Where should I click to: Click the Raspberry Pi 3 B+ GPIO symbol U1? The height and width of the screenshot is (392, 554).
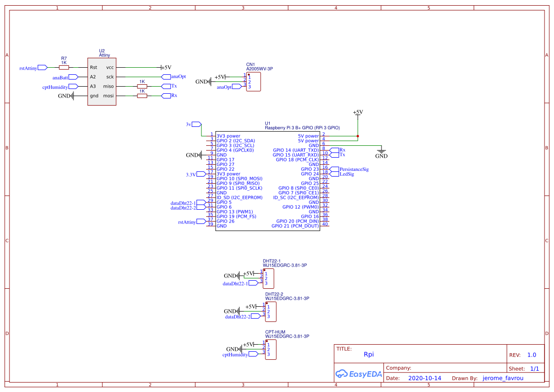268,180
